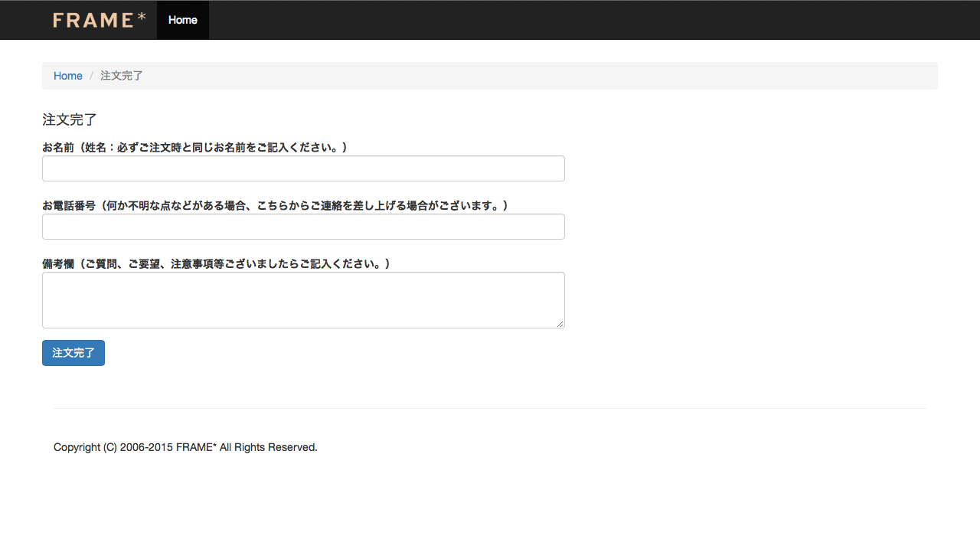Click the empty gray area of the breadcrumb bar
Viewport: 980px width, 539px height.
536,76
